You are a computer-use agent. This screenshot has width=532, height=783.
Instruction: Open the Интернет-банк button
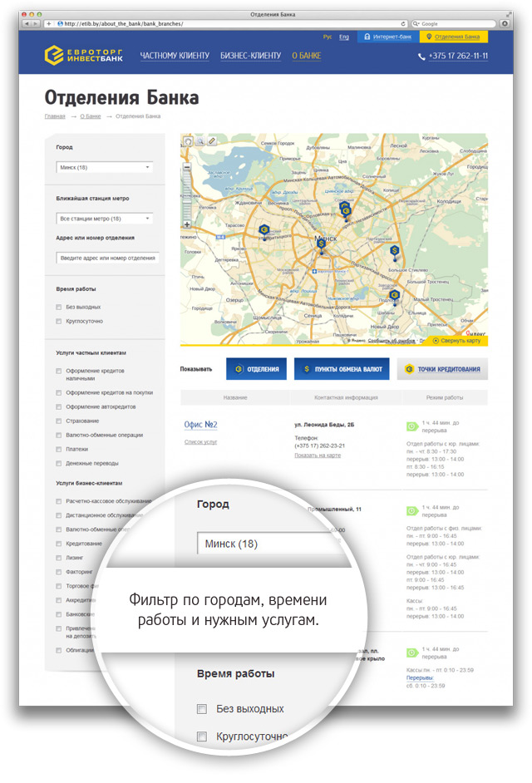(x=387, y=37)
